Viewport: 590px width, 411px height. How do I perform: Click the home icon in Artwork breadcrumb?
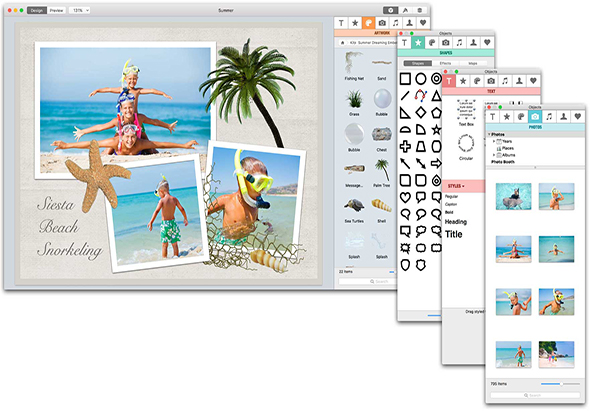pyautogui.click(x=342, y=43)
